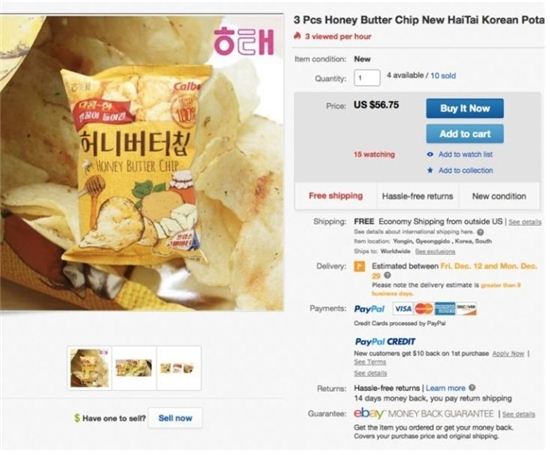
Task: Add item to cart
Action: [465, 134]
